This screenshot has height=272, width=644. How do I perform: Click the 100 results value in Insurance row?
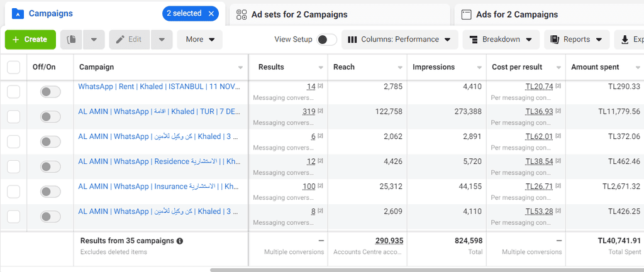click(309, 187)
